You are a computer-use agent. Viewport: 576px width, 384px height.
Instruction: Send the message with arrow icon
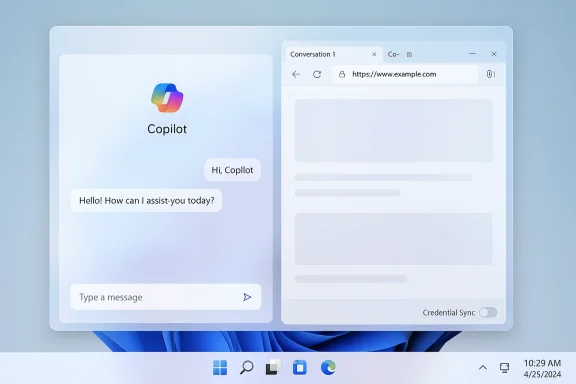click(247, 297)
